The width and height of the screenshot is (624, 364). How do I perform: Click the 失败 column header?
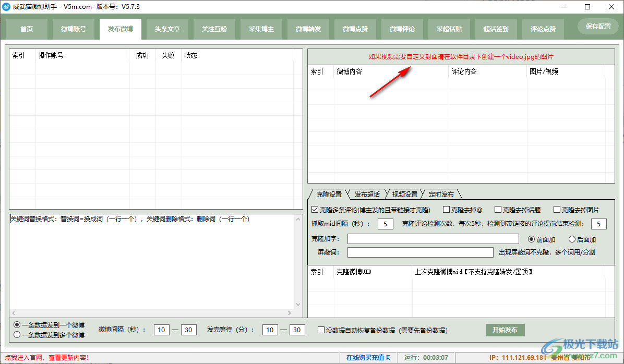[x=169, y=55]
